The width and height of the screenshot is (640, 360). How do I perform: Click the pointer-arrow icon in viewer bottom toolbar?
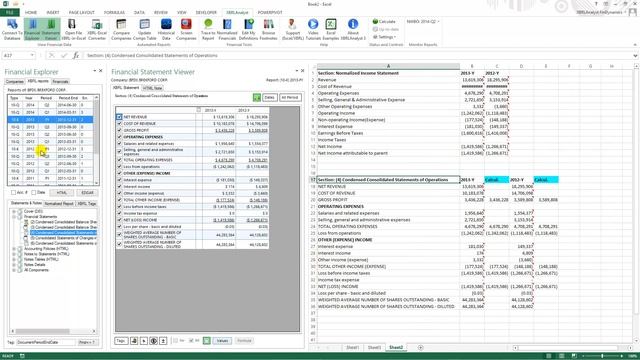[x=144, y=340]
